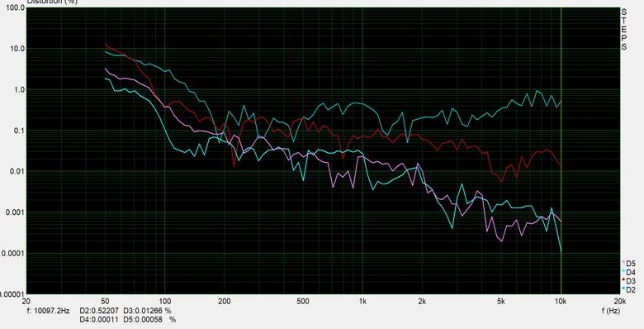Image resolution: width=644 pixels, height=329 pixels.
Task: Click the cyan D4 legend marker
Action: 623,270
